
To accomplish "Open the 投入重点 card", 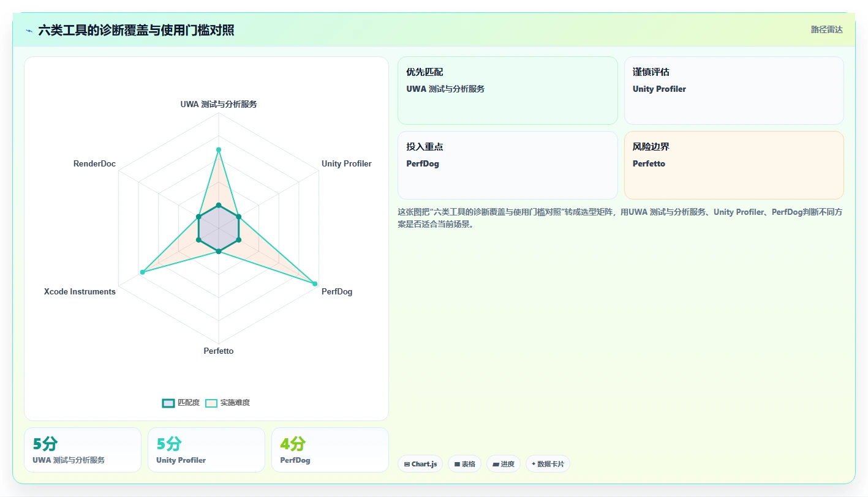I will click(x=508, y=165).
